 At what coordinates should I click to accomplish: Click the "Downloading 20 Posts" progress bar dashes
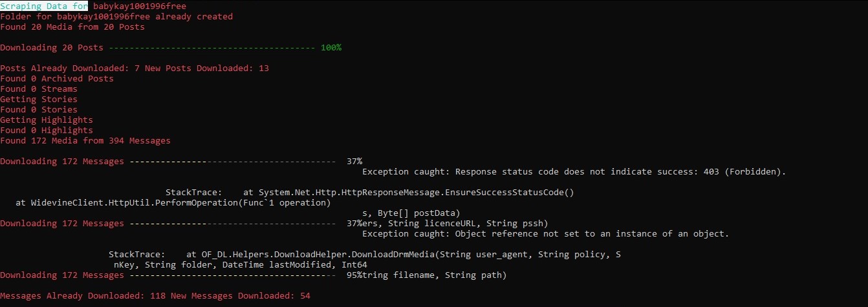click(212, 47)
